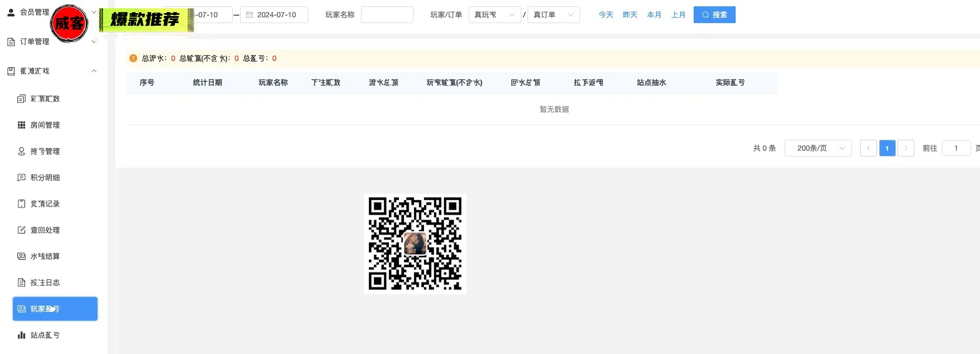Go to the next page arrow

[906, 148]
